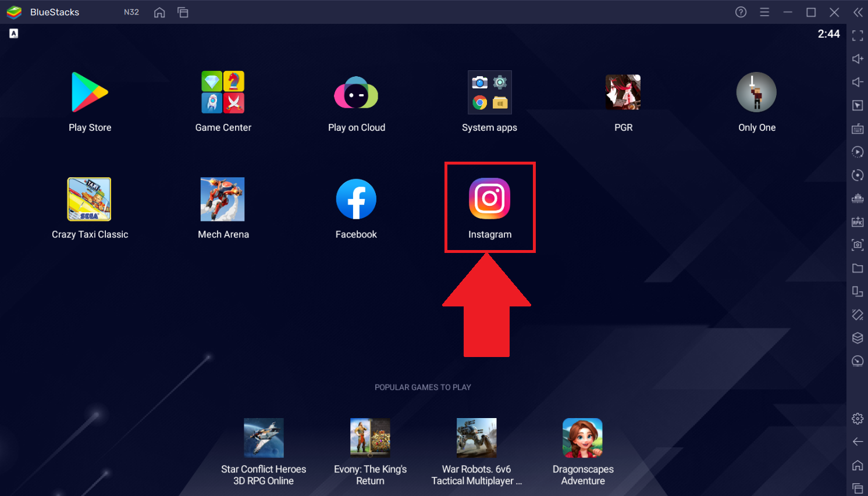Click the POPULAR GAMES TO PLAY heading
Image resolution: width=868 pixels, height=496 pixels.
pos(423,387)
